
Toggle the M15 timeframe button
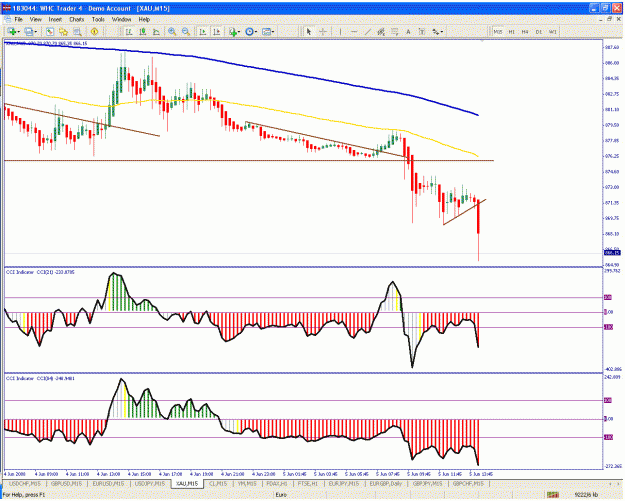(498, 31)
